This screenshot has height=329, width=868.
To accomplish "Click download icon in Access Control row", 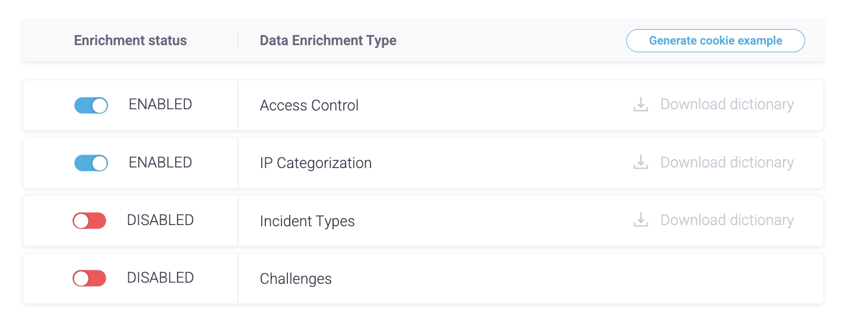I will point(641,105).
